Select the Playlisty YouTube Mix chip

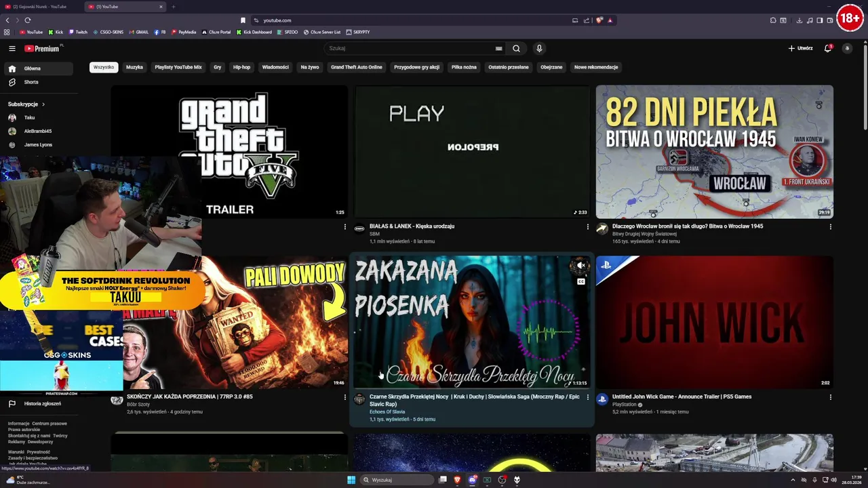pos(178,67)
